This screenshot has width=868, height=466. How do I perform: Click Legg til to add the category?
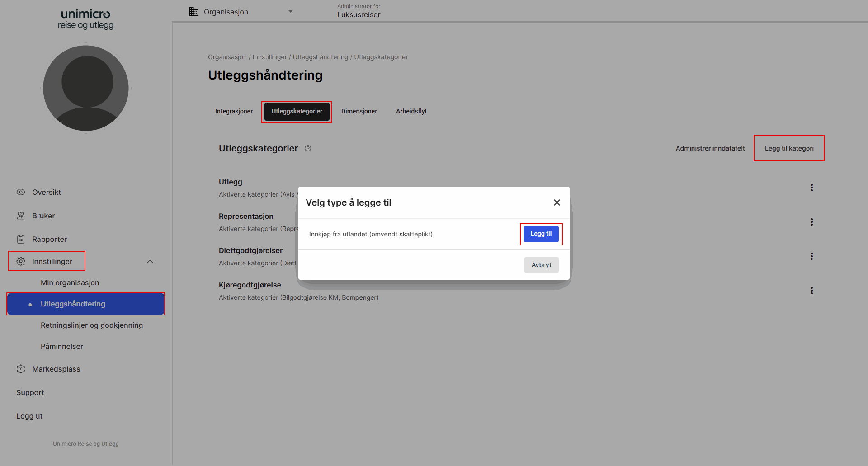541,234
